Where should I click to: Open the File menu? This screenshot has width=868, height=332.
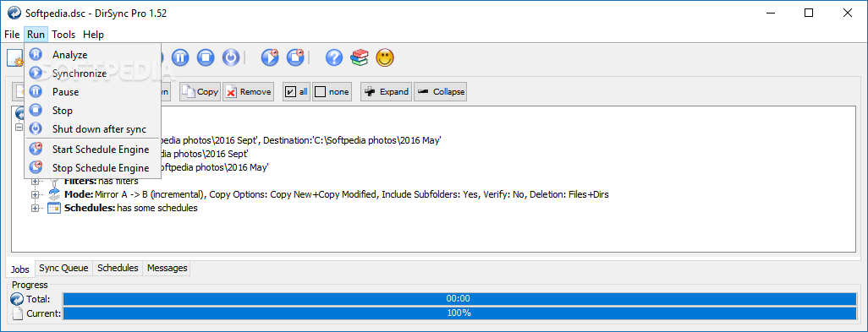click(12, 35)
